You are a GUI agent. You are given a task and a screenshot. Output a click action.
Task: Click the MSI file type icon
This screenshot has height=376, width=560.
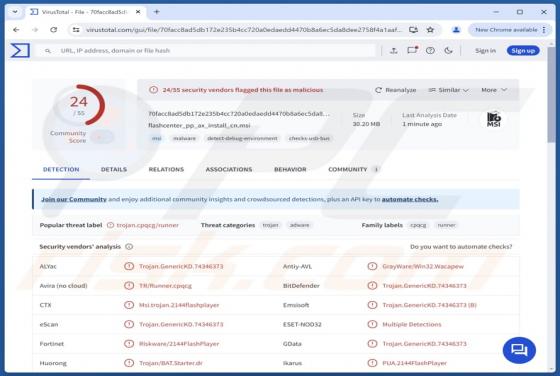494,120
